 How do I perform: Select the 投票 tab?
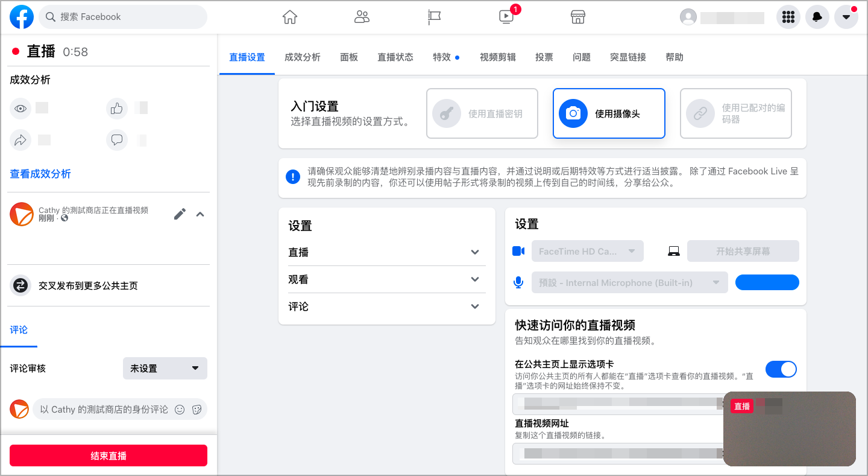[x=544, y=57]
